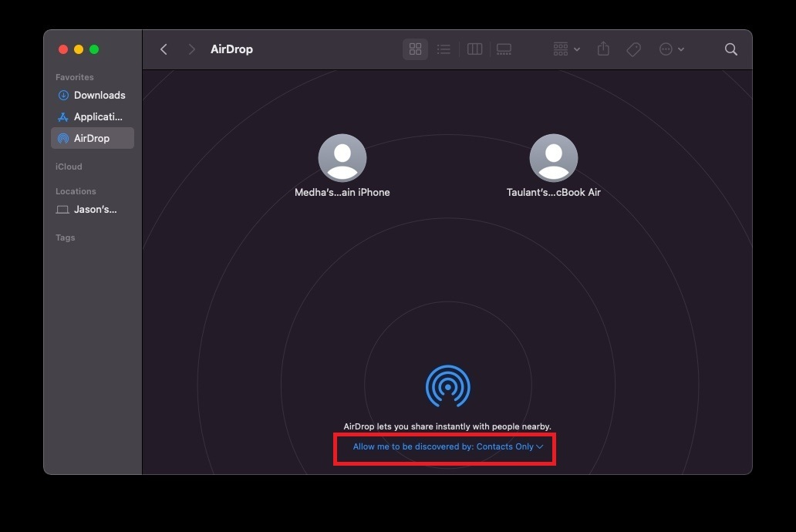The height and width of the screenshot is (532, 796).
Task: Click the Search magnifier icon
Action: (x=731, y=49)
